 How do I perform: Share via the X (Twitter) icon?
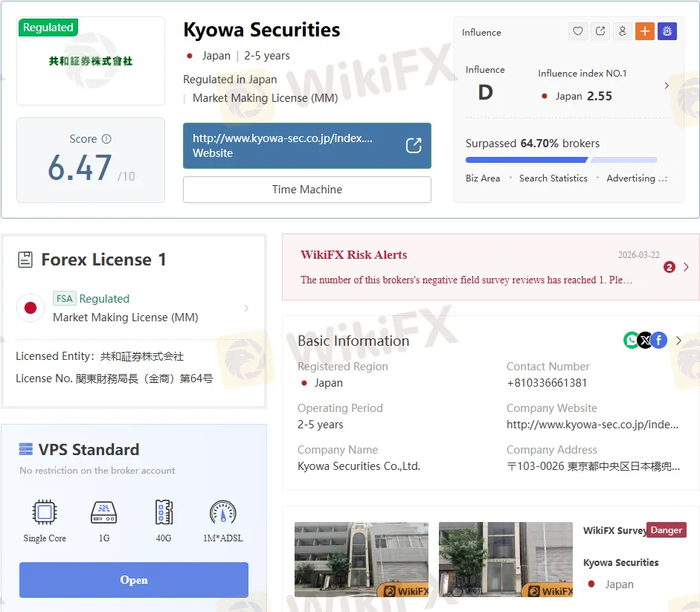[645, 341]
